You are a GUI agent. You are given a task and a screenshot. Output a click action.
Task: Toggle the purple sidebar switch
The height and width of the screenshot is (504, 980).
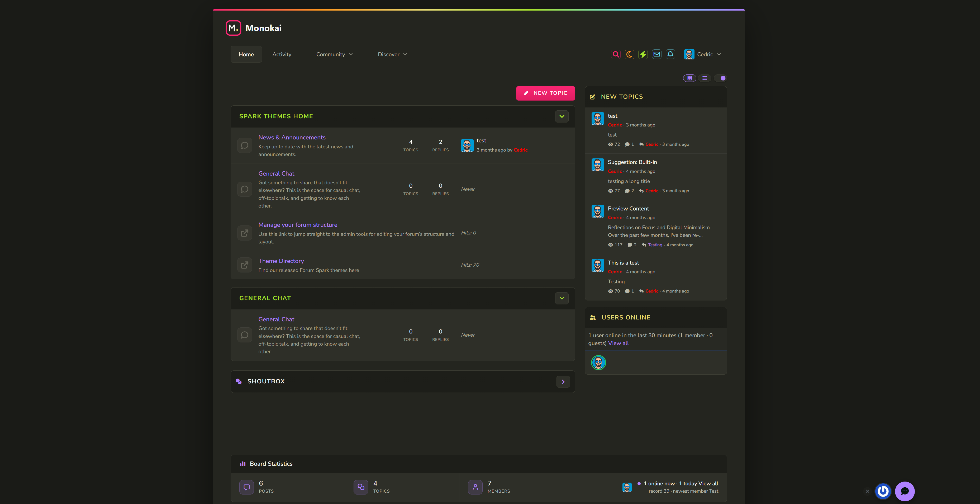pyautogui.click(x=720, y=78)
